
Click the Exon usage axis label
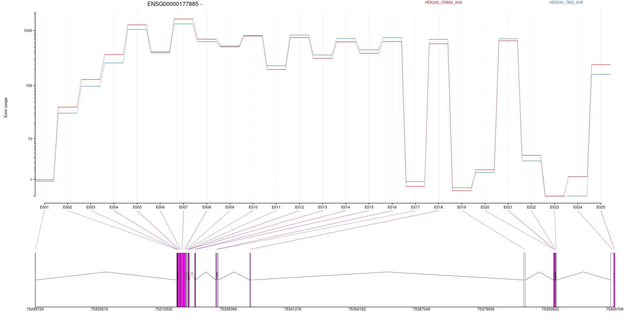(6, 107)
